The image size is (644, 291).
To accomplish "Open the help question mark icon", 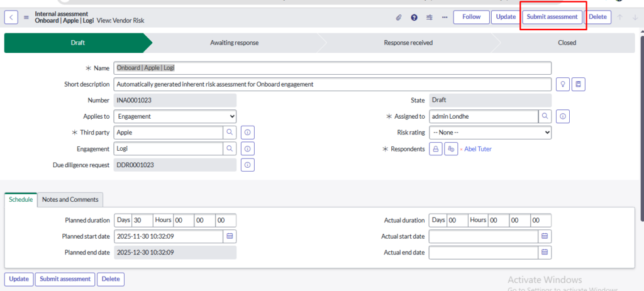I will pyautogui.click(x=414, y=18).
